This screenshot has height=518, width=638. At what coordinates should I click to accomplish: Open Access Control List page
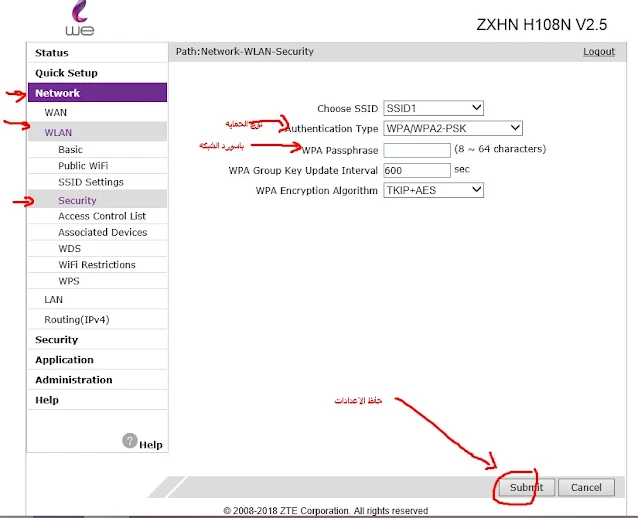[98, 216]
